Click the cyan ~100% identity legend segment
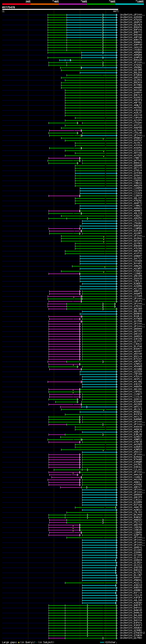Image resolution: width=146 pixels, height=644 pixels. 130,4
